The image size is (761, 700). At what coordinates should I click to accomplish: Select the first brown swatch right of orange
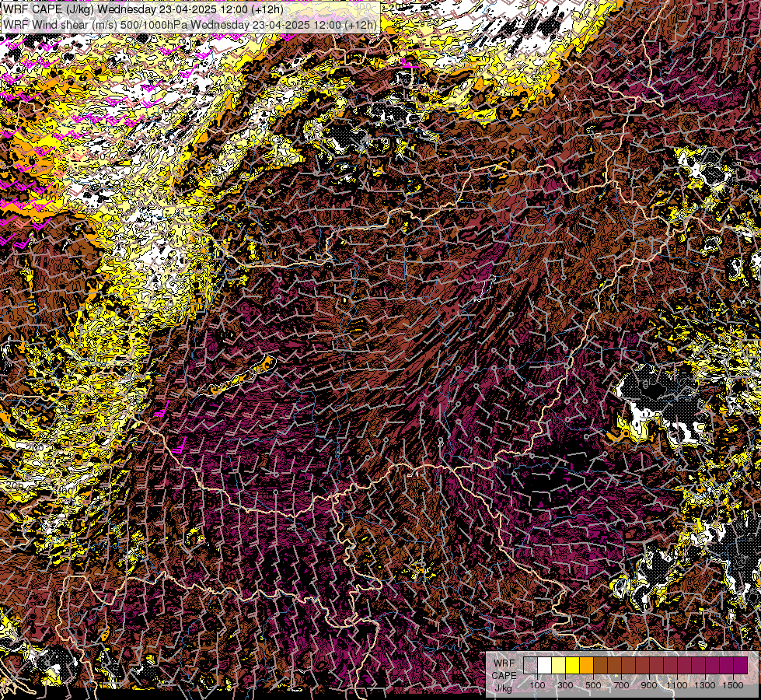click(600, 665)
